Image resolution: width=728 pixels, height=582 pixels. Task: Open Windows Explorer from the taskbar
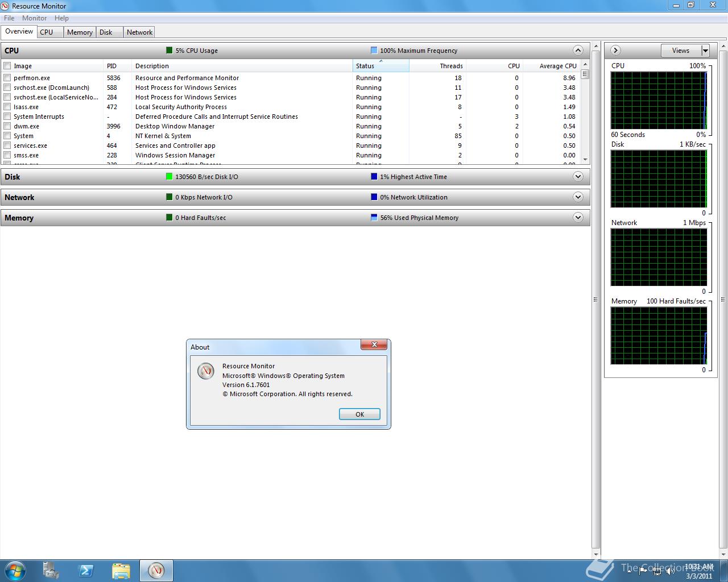coord(121,570)
